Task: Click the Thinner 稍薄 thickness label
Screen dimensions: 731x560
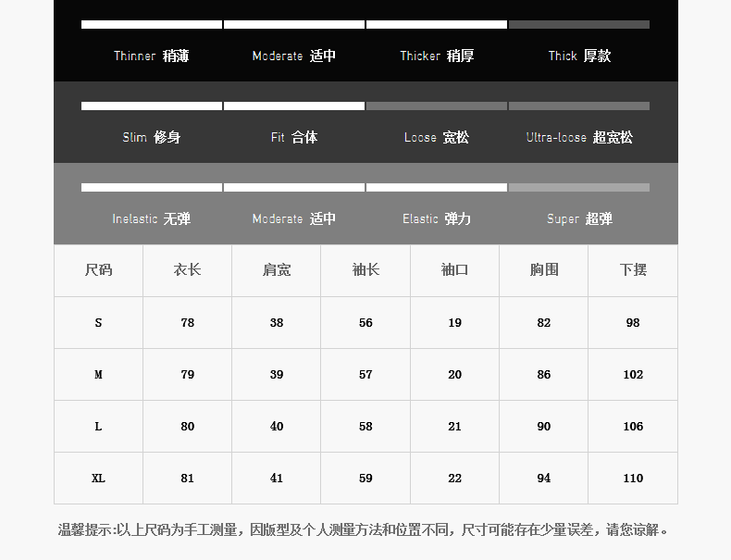Action: 151,56
